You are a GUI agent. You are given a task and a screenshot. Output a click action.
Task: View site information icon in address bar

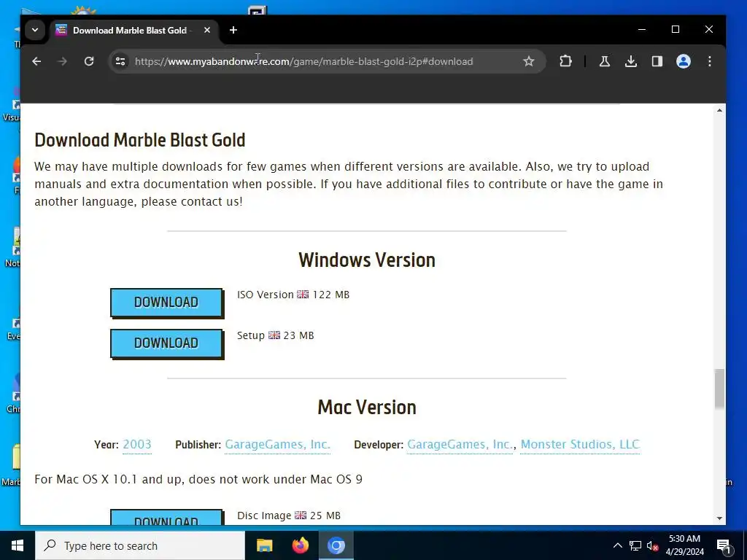[x=120, y=61]
